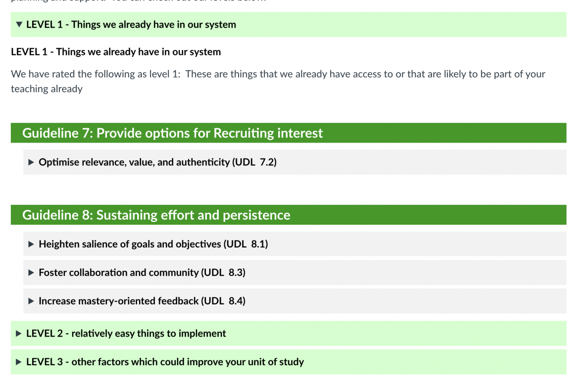The width and height of the screenshot is (579, 392).
Task: Select the LEVEL 1 heading text below header
Action: 116,51
